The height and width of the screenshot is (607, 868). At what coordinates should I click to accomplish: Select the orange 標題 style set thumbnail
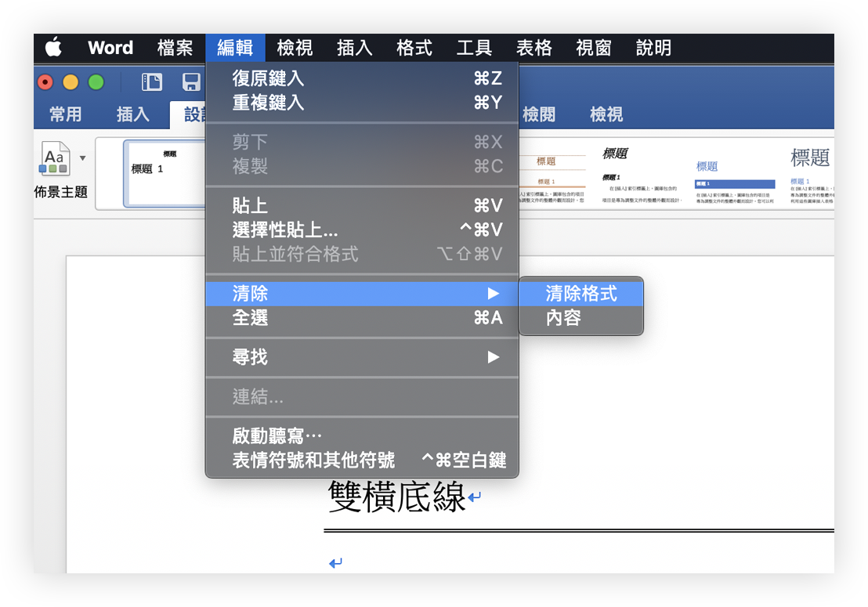click(552, 178)
